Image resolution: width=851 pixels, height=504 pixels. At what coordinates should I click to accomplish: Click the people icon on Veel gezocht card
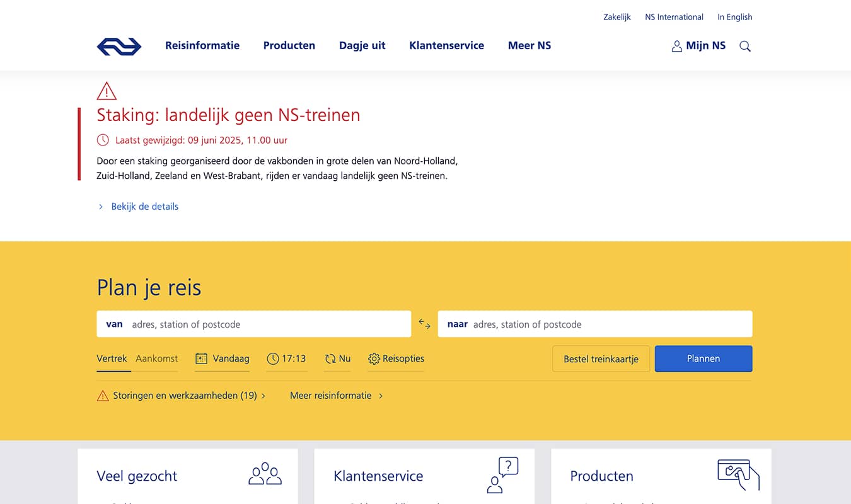pyautogui.click(x=265, y=474)
